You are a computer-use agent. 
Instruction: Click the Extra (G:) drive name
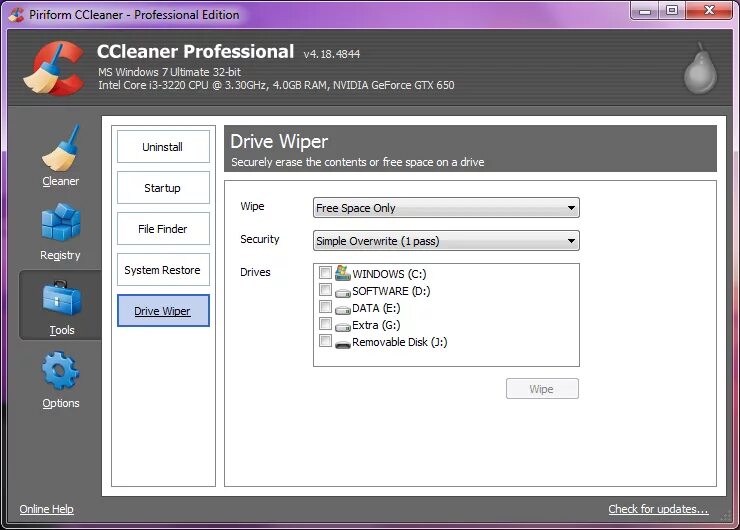tap(376, 325)
